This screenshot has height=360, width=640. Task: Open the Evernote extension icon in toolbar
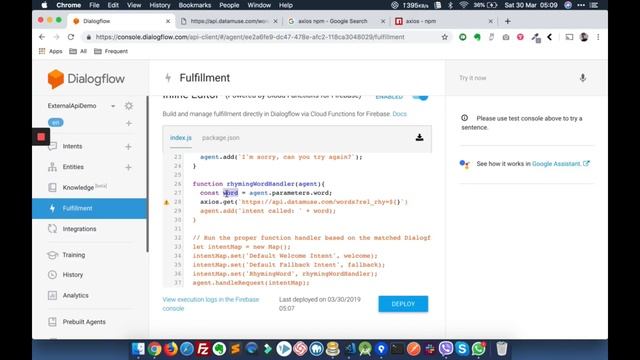(477, 37)
